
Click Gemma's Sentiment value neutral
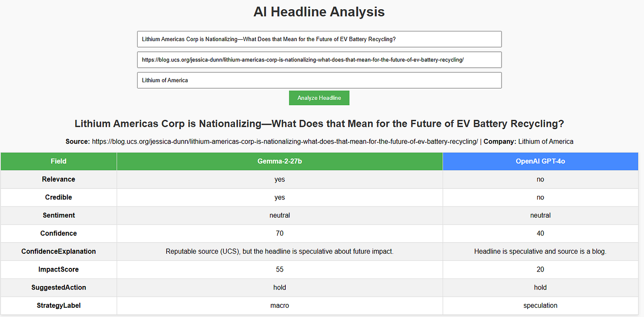[280, 215]
